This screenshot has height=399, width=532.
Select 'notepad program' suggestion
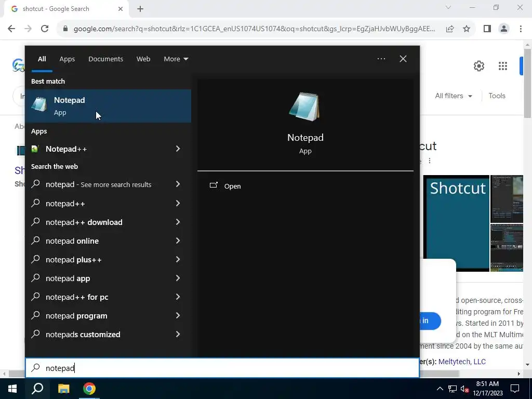[x=98, y=315]
